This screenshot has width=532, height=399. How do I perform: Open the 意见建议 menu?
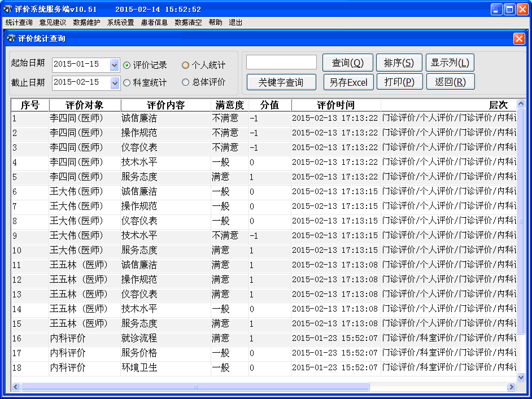tap(53, 23)
